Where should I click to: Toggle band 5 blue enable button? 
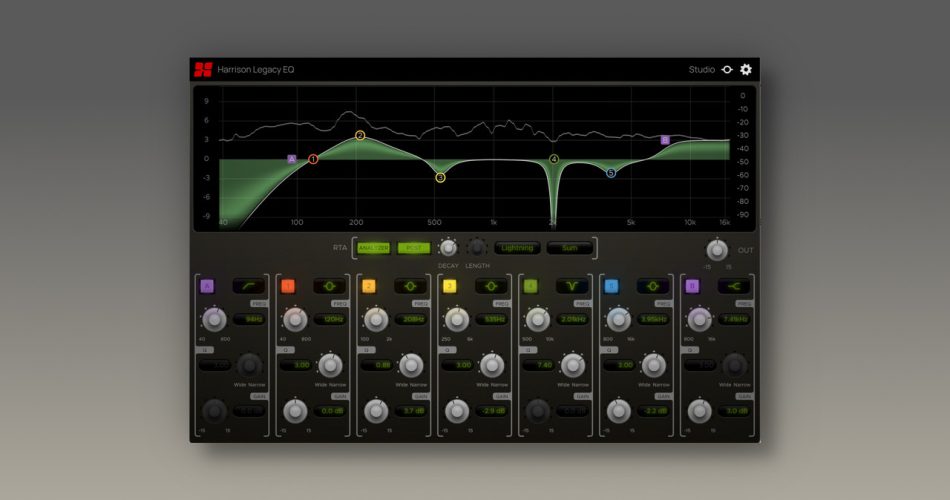(x=611, y=286)
